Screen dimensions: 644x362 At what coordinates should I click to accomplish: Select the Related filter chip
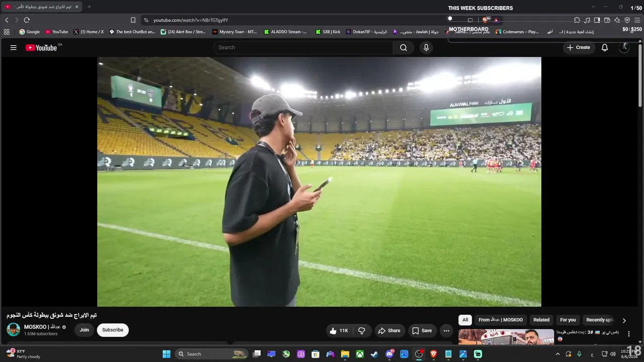tap(541, 320)
